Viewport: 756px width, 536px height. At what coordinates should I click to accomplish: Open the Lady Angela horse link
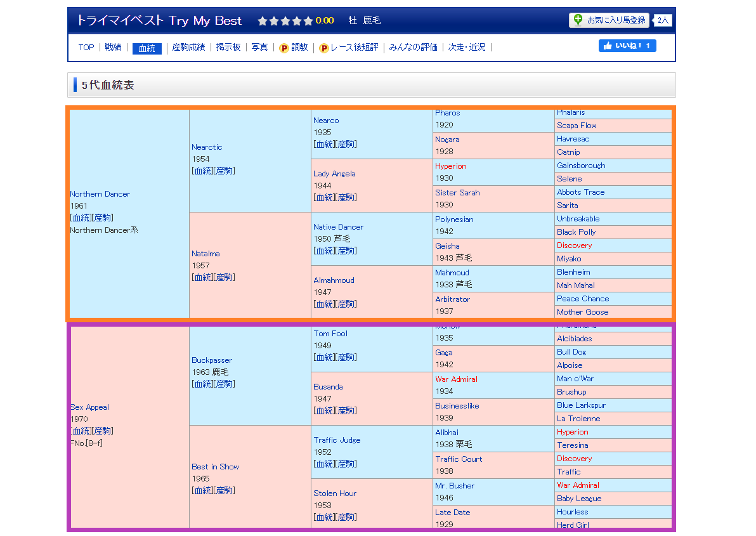coord(334,174)
